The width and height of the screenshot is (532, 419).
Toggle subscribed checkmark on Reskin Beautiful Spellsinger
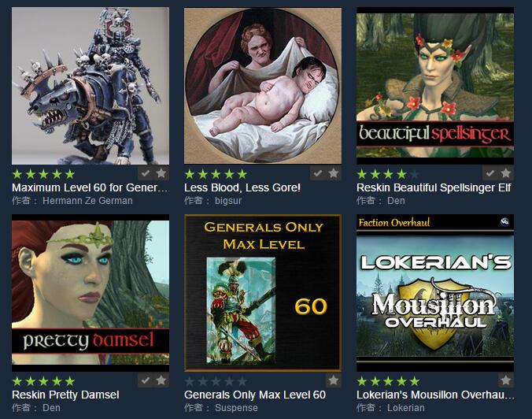tap(490, 173)
